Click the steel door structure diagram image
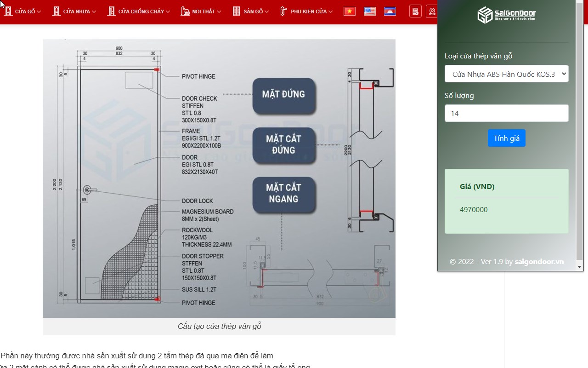The image size is (588, 368). [x=219, y=178]
